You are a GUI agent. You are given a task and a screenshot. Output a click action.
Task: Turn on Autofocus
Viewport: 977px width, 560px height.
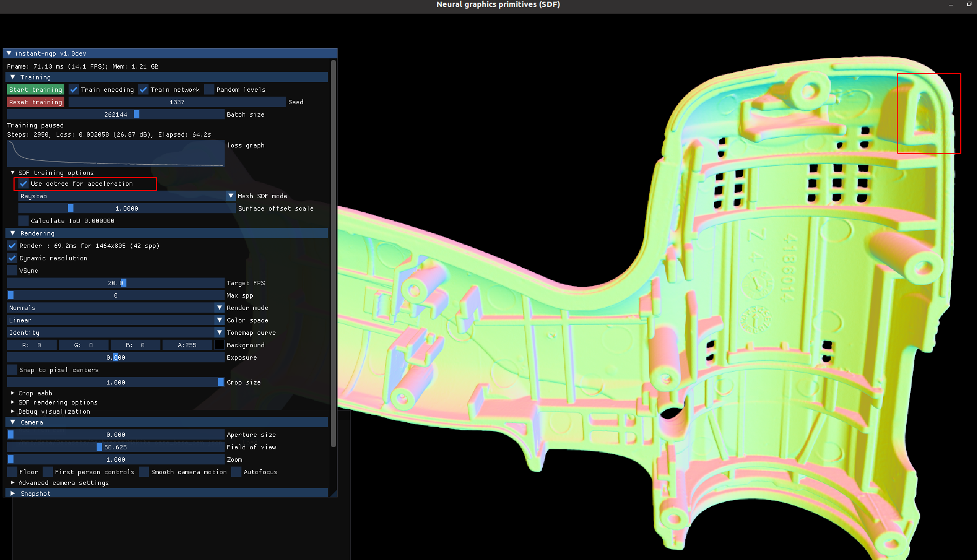click(236, 471)
